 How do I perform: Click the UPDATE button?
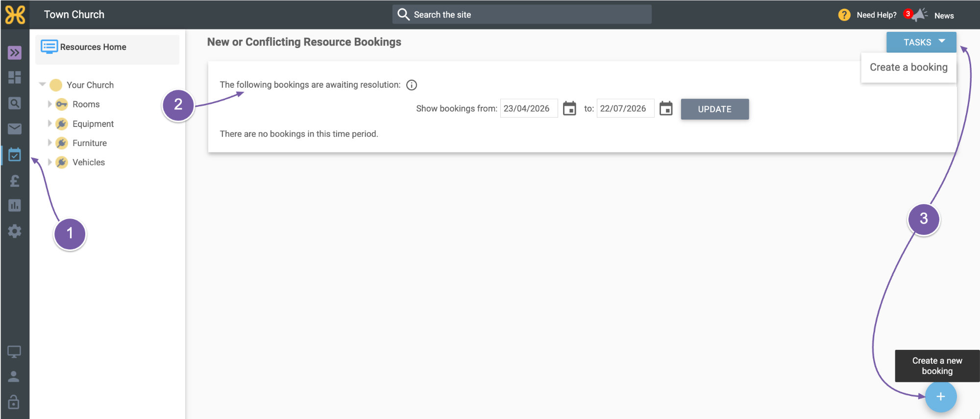click(x=714, y=109)
